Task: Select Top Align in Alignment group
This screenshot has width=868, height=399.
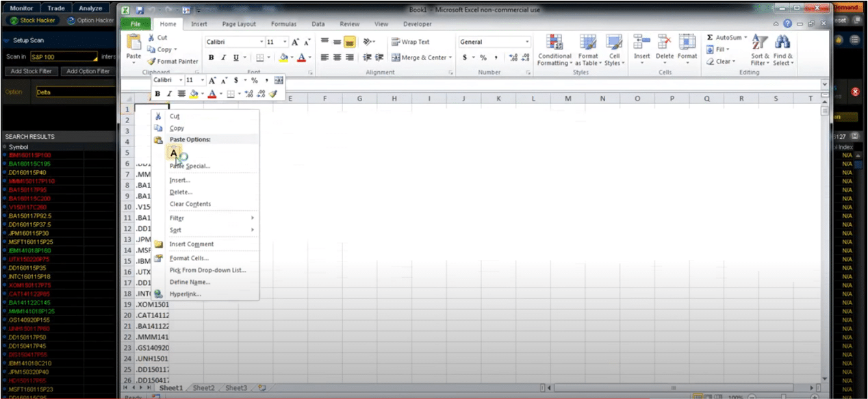Action: point(325,42)
